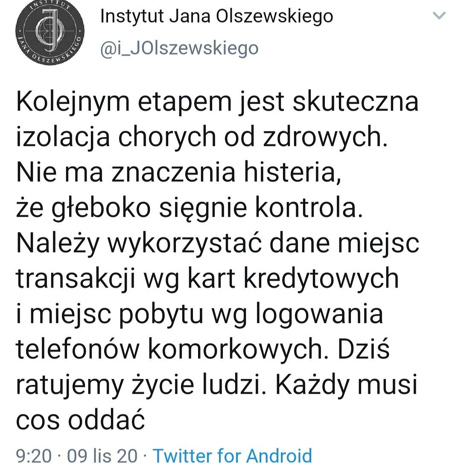Expand the tweet options chevron

pos(439,15)
